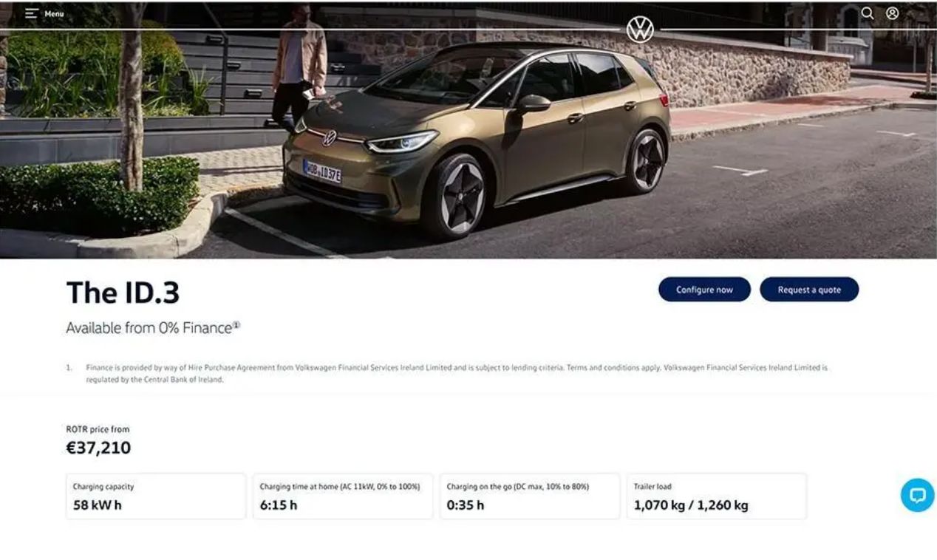Click the Configure now button

pyautogui.click(x=704, y=290)
